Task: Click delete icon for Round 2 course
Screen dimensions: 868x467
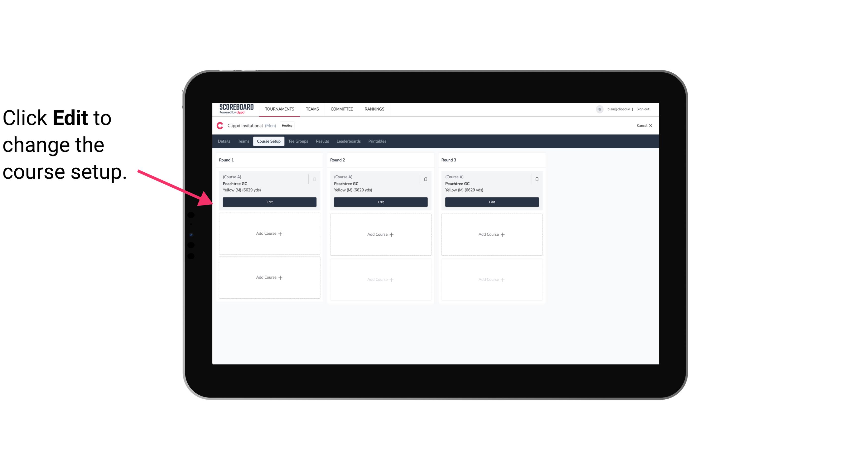Action: [x=425, y=179]
